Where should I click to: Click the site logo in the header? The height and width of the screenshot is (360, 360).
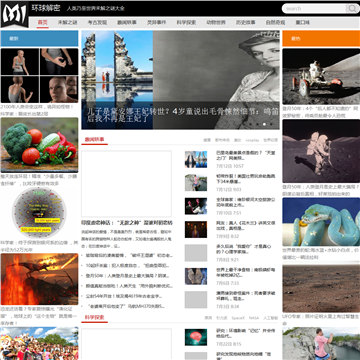14,14
